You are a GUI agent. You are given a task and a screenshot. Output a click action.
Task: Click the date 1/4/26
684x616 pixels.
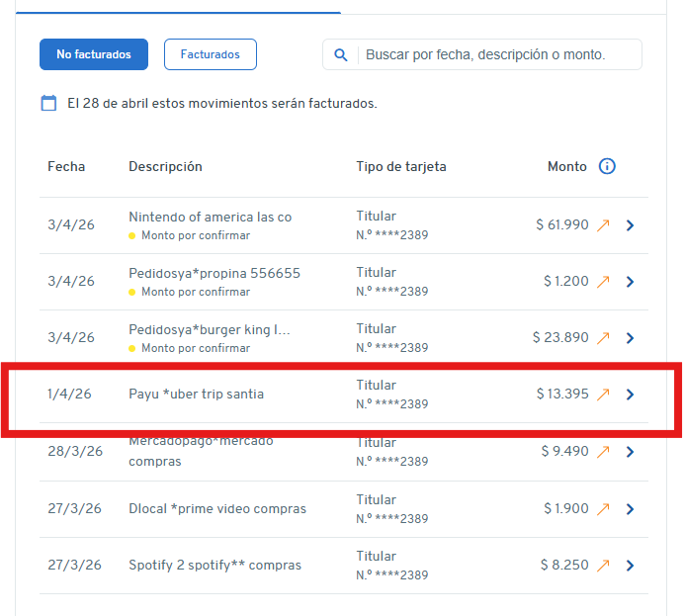[x=69, y=394]
